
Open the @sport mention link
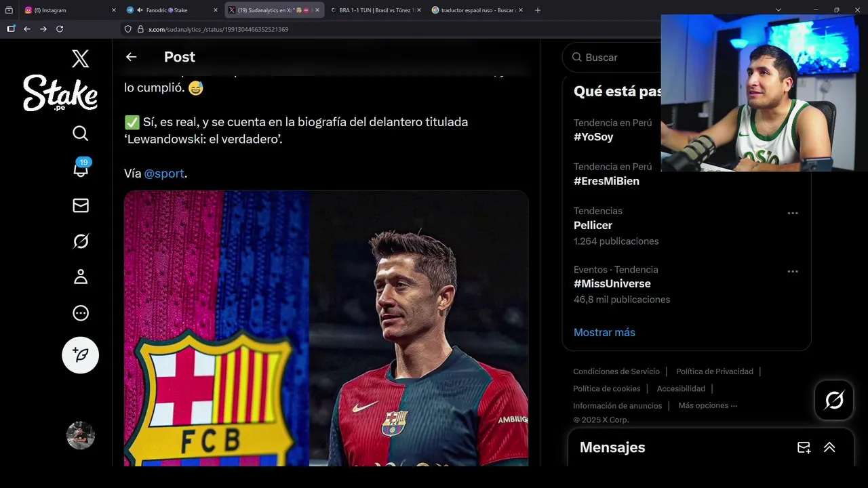164,174
